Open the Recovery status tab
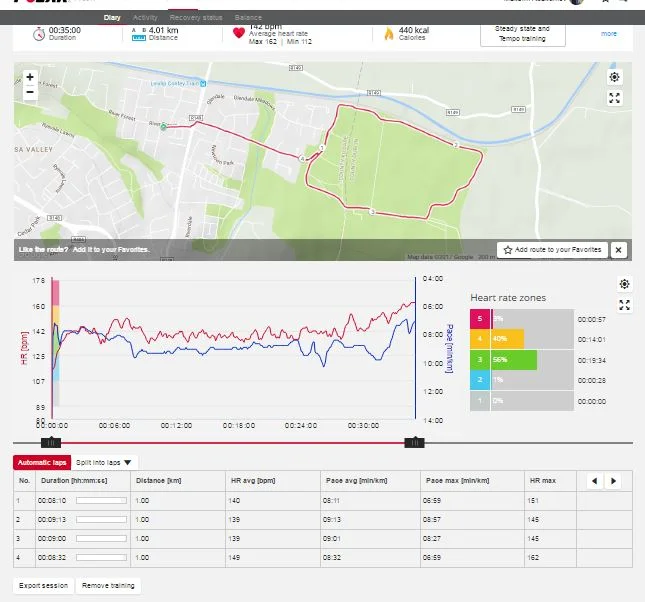Viewport: 645px width, 602px height. [x=198, y=18]
